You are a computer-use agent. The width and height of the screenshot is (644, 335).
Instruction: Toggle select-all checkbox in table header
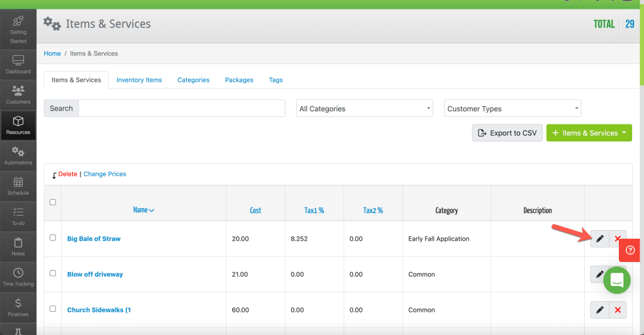pyautogui.click(x=53, y=202)
